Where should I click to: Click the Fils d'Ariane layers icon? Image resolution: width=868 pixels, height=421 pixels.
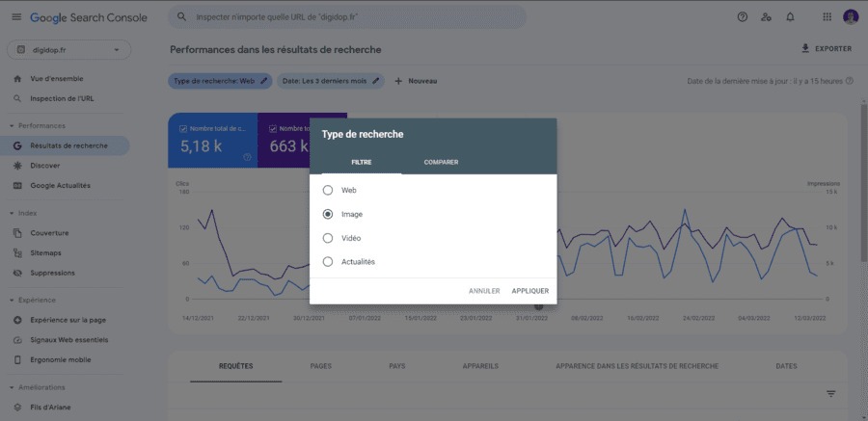point(17,408)
